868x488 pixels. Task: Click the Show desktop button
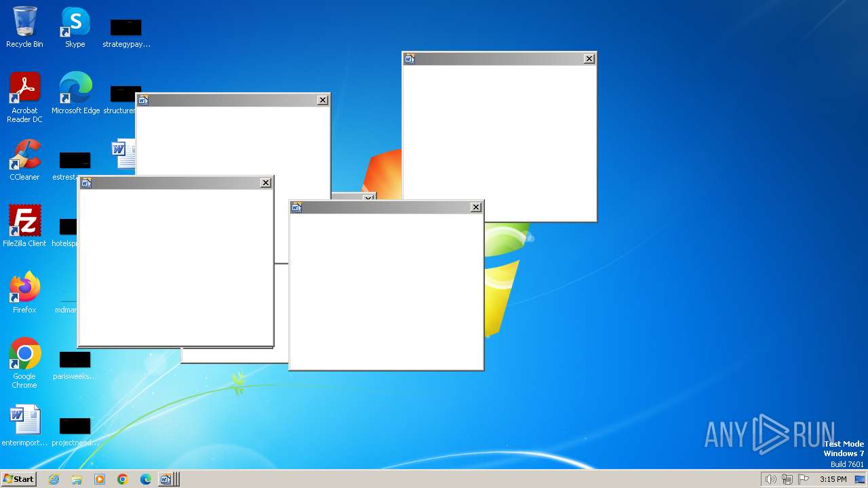point(860,479)
